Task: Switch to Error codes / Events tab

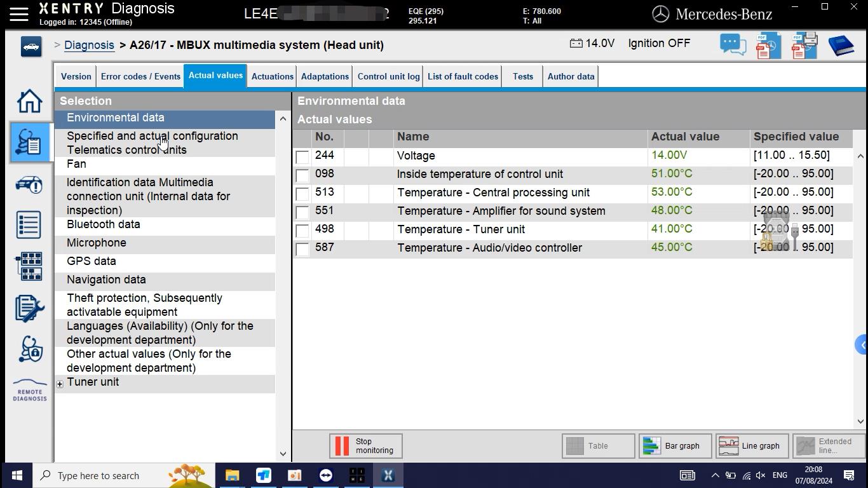Action: [x=140, y=76]
